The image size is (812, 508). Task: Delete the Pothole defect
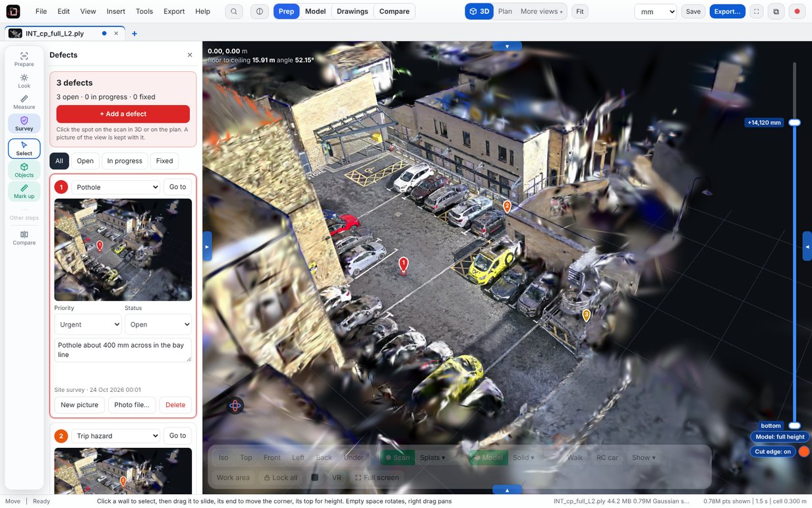tap(175, 405)
